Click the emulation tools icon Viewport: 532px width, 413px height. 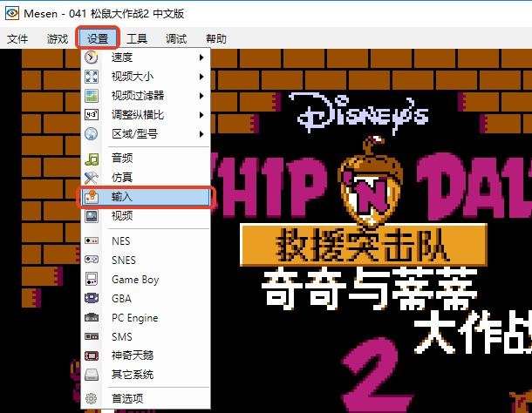92,178
